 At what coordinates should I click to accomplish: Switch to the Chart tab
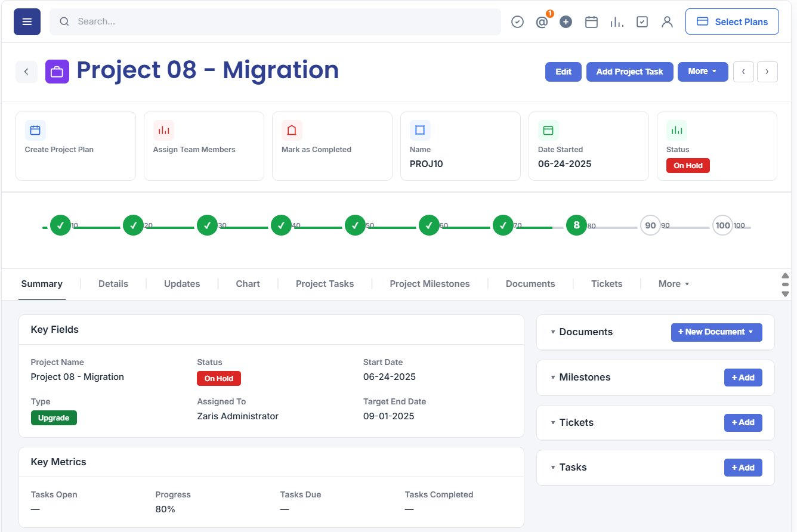[x=248, y=284]
